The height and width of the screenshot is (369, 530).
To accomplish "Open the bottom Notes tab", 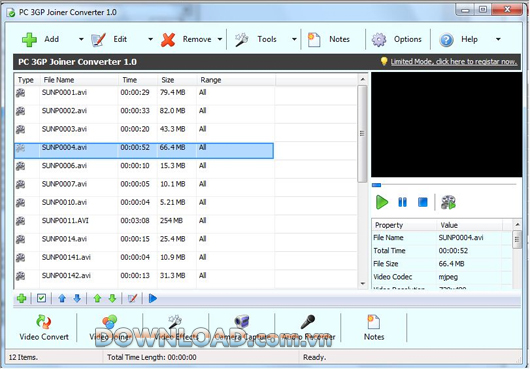I will 374,328.
